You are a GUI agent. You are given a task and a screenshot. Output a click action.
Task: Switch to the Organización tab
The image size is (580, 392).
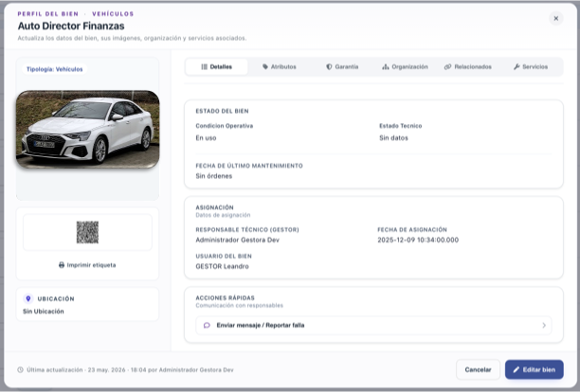pos(405,67)
